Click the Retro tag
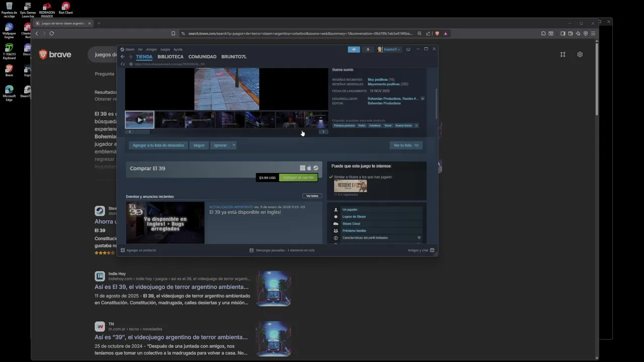The height and width of the screenshot is (362, 644). (x=362, y=125)
